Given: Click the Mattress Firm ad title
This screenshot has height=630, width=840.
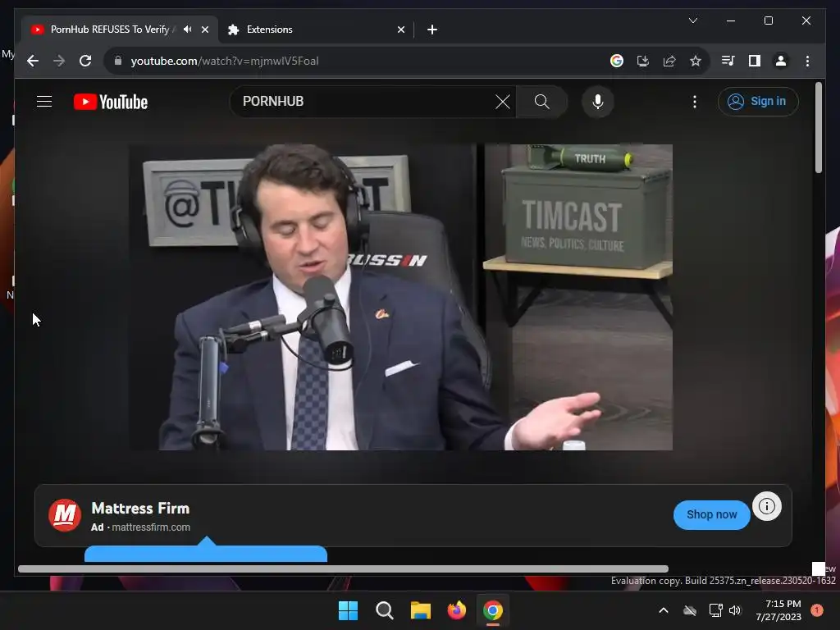Looking at the screenshot, I should coord(140,509).
